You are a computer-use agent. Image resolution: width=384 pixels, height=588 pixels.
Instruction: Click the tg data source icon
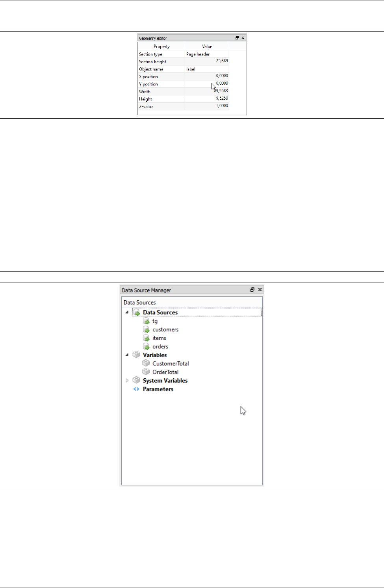click(x=146, y=321)
